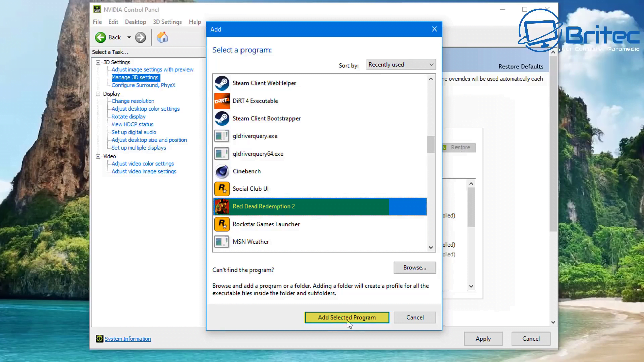Click Add Selected Program button
Image resolution: width=644 pixels, height=362 pixels.
(x=347, y=317)
